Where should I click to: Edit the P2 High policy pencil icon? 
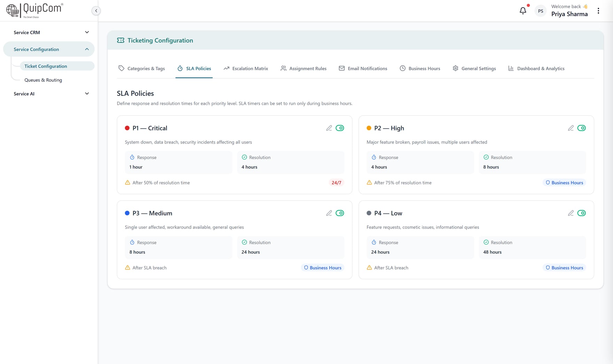tap(571, 128)
